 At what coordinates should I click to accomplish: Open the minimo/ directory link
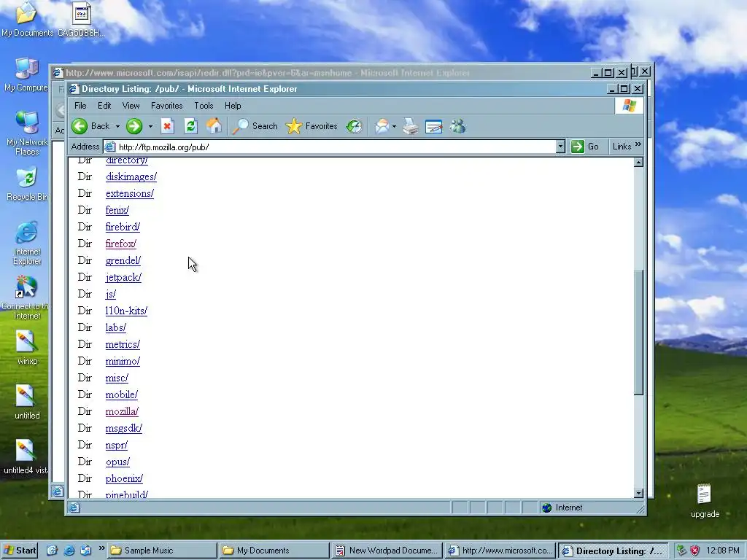(123, 361)
